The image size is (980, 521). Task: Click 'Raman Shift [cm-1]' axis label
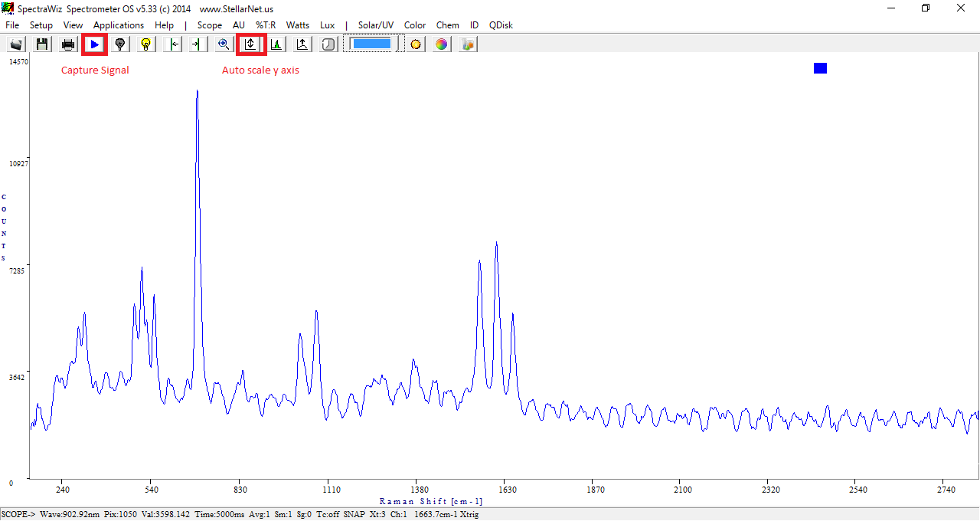(431, 501)
